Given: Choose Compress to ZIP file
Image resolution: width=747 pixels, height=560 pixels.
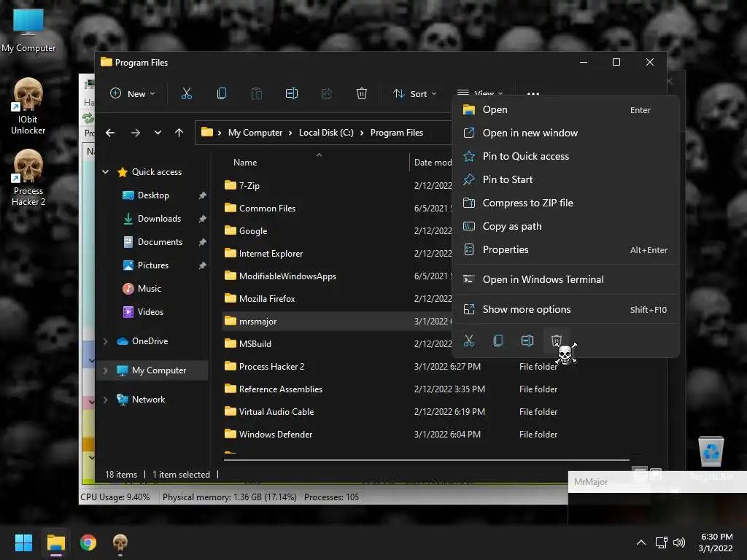Looking at the screenshot, I should 565,203.
